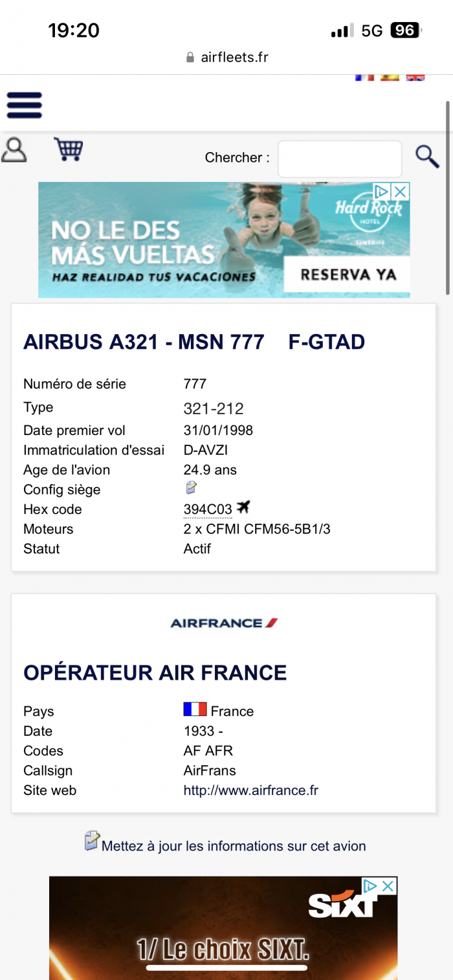The image size is (453, 980).
Task: Click the seat configuration notepad icon
Action: [x=190, y=487]
